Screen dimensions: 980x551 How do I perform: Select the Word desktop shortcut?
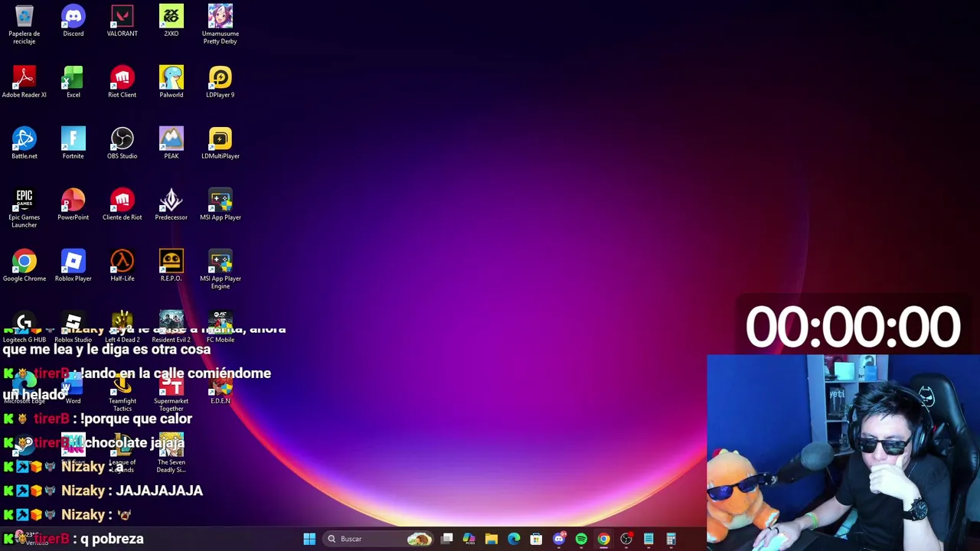(x=73, y=388)
